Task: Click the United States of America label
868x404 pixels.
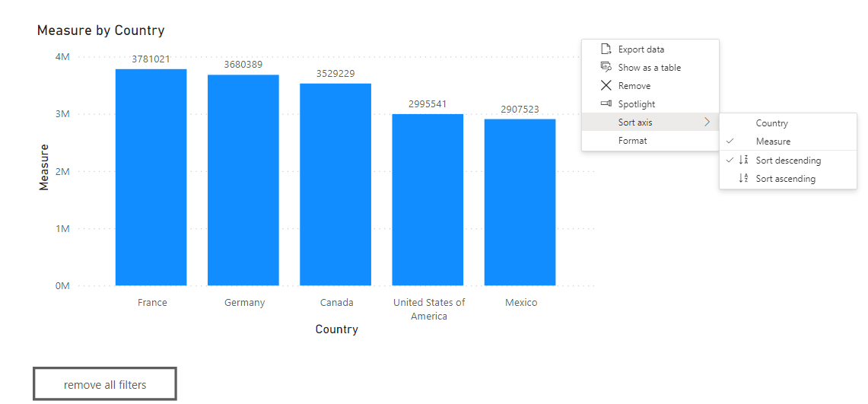Action: 429,310
